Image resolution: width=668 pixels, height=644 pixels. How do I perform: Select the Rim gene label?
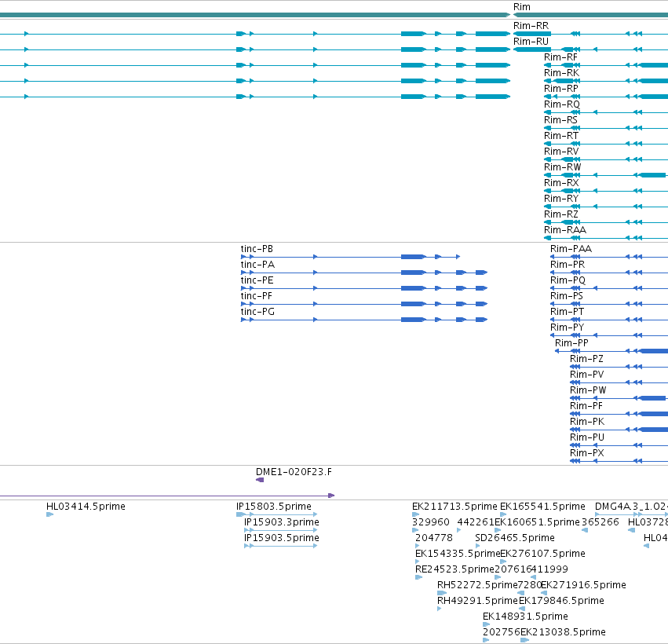click(x=521, y=7)
